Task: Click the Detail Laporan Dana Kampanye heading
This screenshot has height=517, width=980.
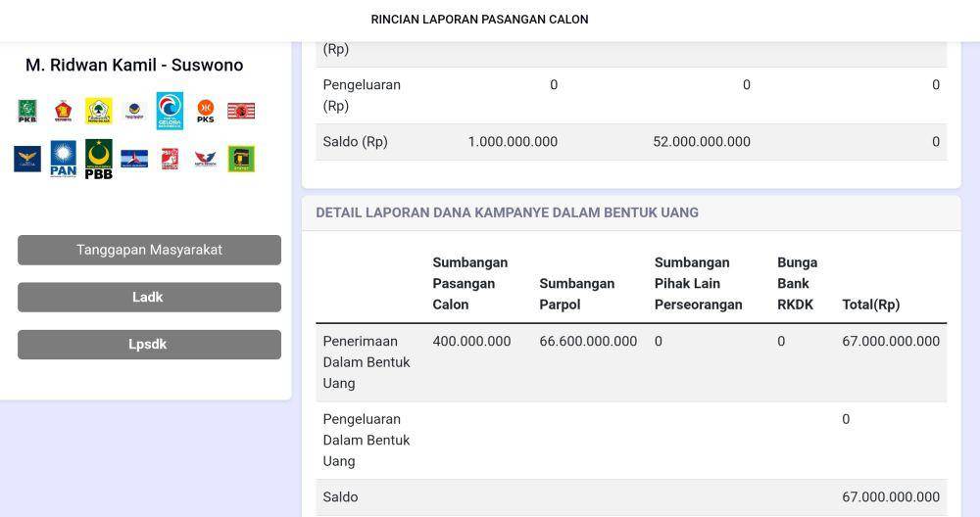Action: pos(507,212)
